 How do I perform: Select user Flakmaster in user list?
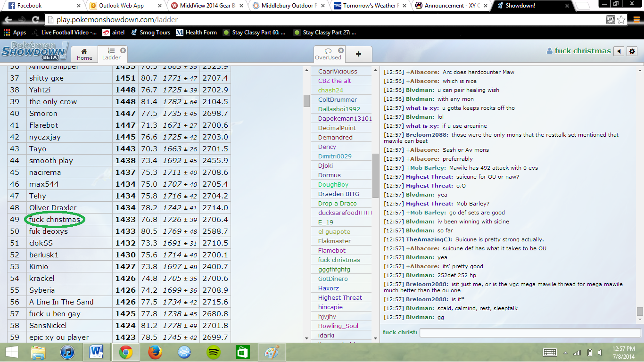pos(334,241)
